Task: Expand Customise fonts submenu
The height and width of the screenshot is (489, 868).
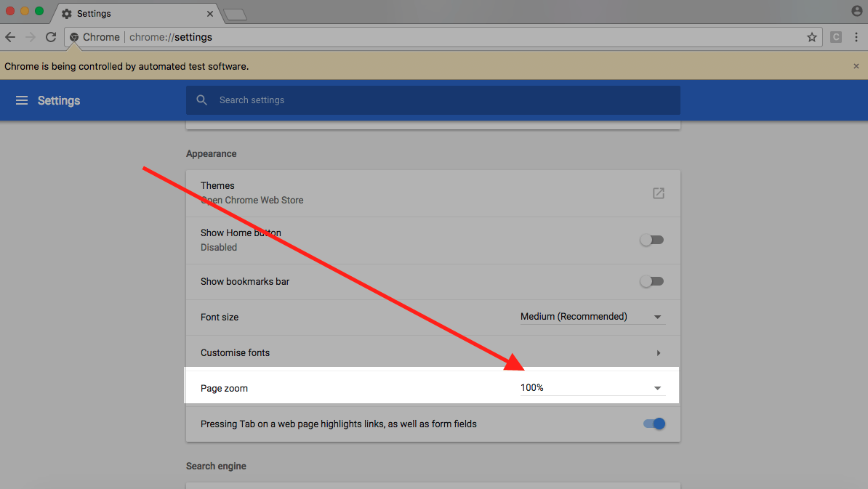Action: tap(658, 353)
